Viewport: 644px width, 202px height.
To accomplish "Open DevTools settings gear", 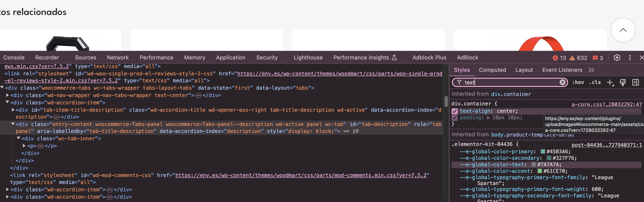I will pos(617,58).
